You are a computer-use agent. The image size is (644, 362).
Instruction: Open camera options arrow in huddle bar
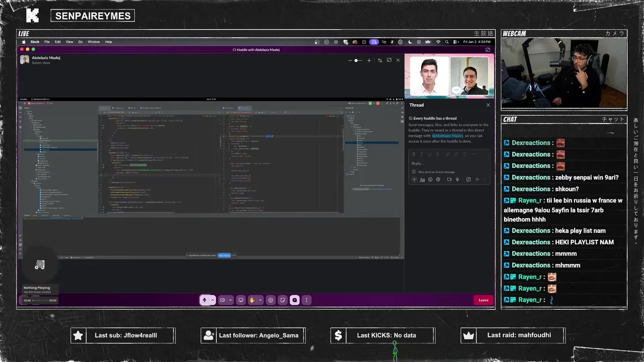[x=230, y=300]
